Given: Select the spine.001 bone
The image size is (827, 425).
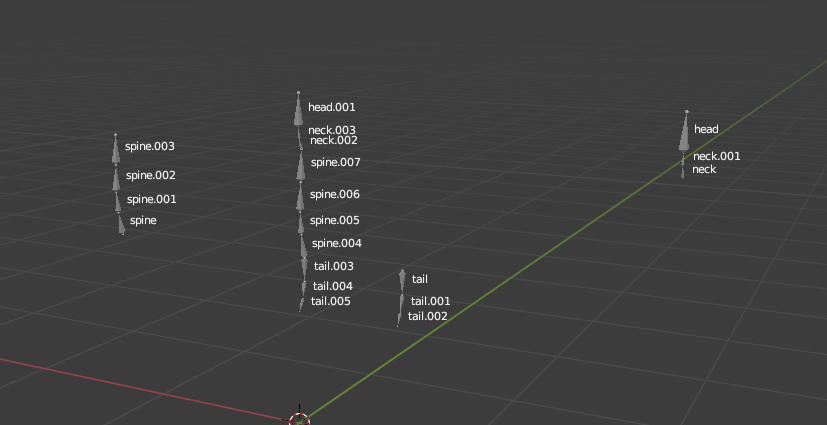Looking at the screenshot, I should tap(118, 202).
